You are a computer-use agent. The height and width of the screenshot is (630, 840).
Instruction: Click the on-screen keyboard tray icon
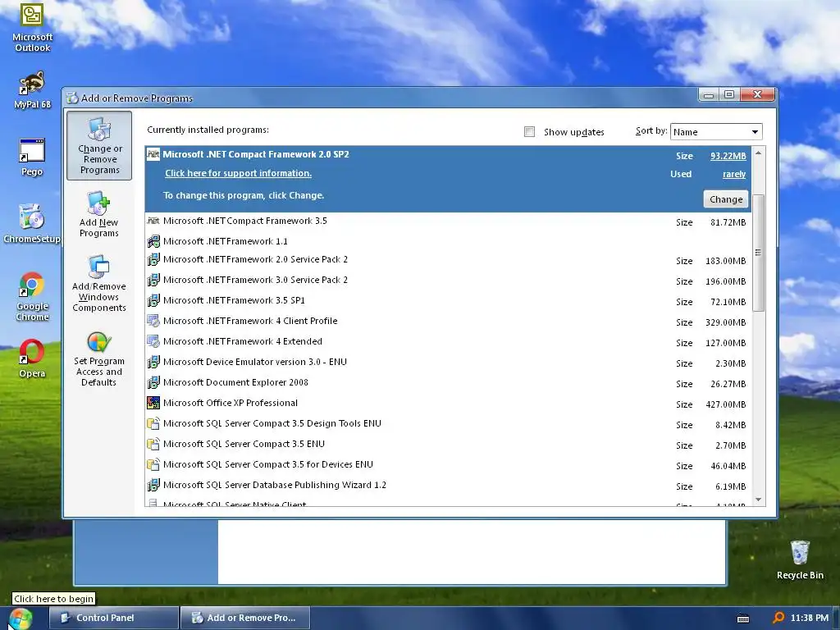pos(743,619)
